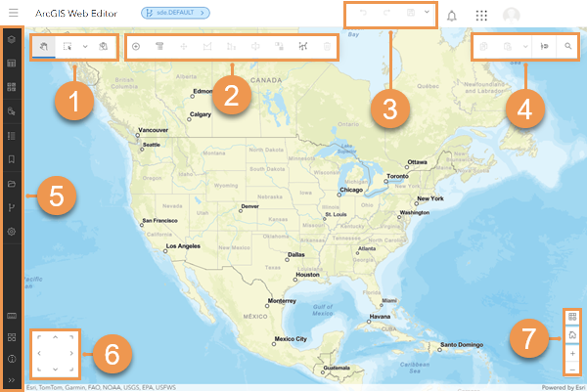Expand the selection tool options chevron

85,47
